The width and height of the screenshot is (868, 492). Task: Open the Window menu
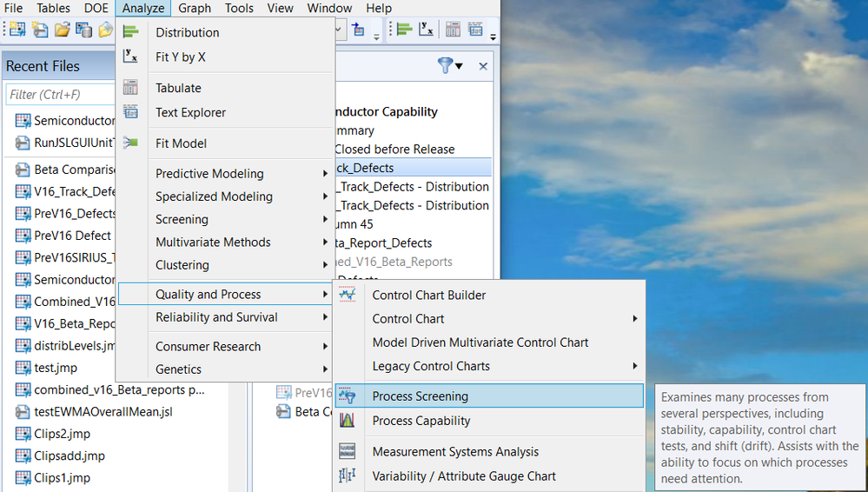[x=329, y=9]
